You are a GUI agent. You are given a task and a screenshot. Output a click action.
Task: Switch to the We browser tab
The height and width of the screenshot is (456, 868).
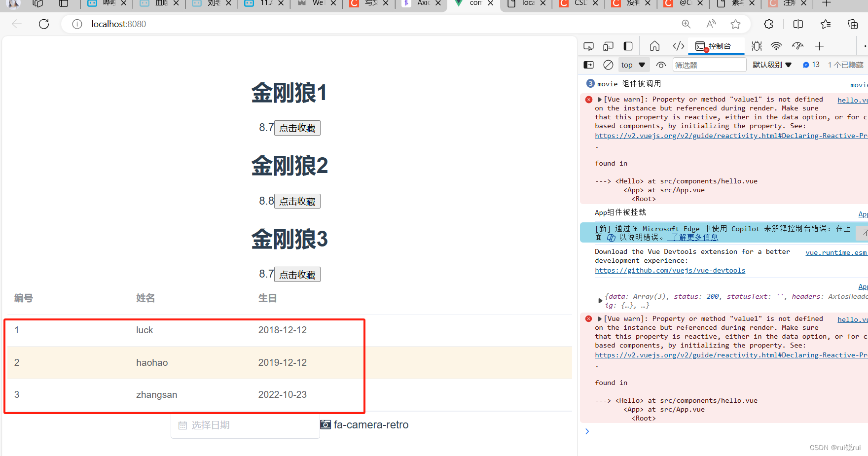(x=316, y=3)
